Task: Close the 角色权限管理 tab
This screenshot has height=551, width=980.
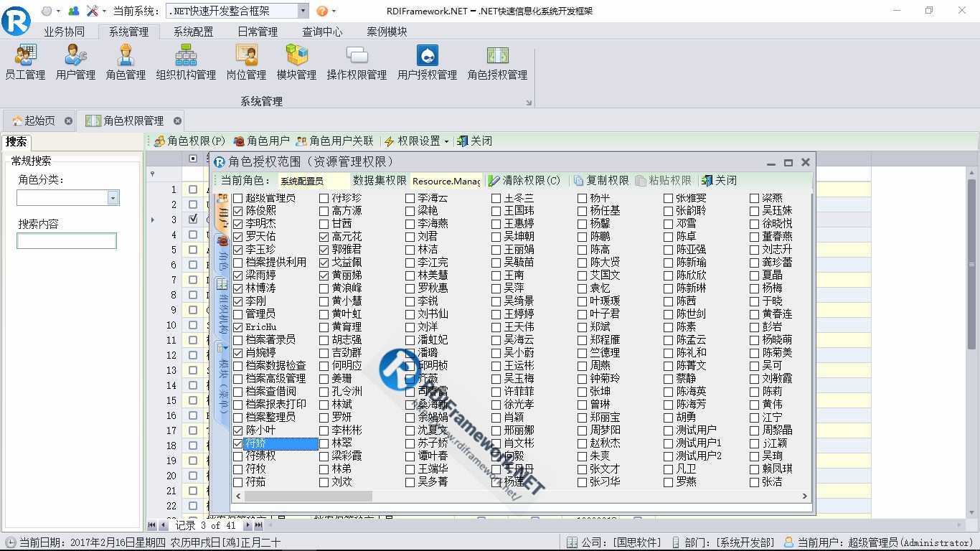Action: pos(177,121)
